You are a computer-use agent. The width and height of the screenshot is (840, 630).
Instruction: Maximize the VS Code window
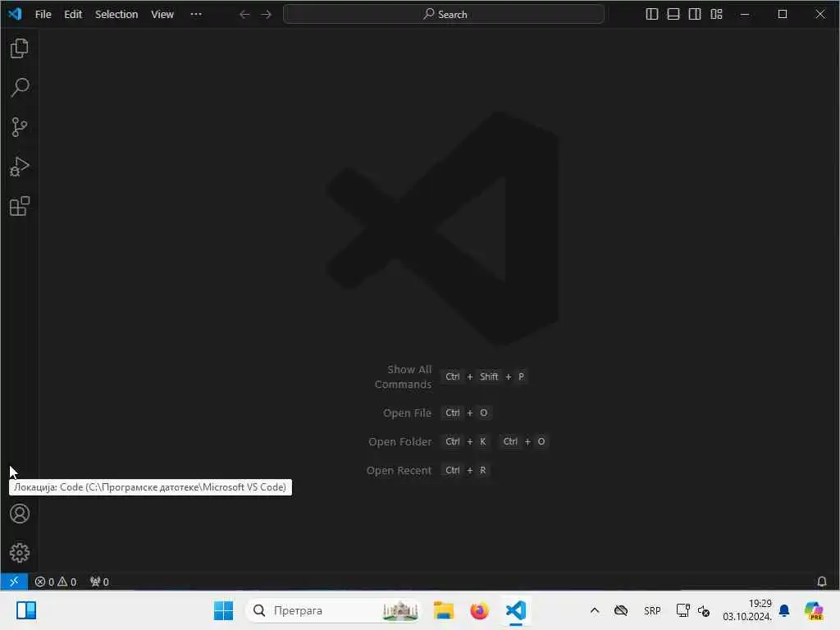[783, 15]
